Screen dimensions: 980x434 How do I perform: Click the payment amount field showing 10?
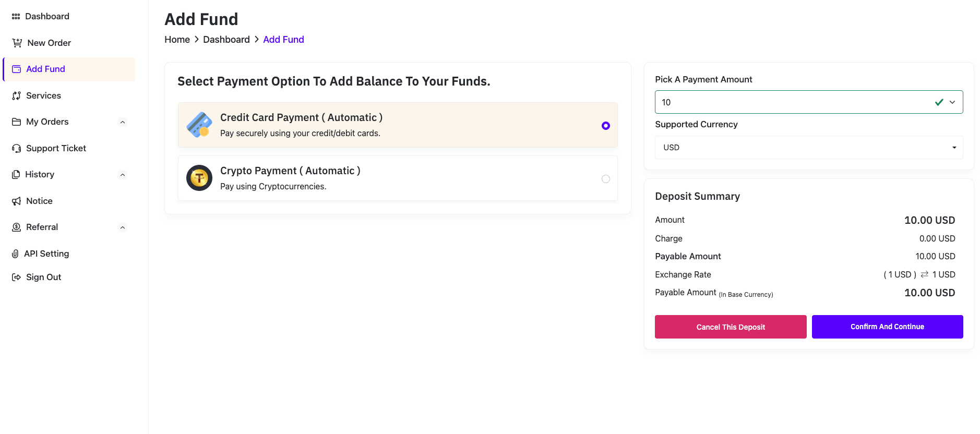click(x=793, y=102)
